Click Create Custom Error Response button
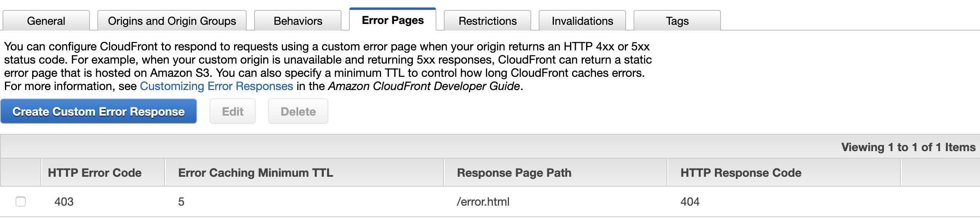980x223 pixels. (x=99, y=111)
